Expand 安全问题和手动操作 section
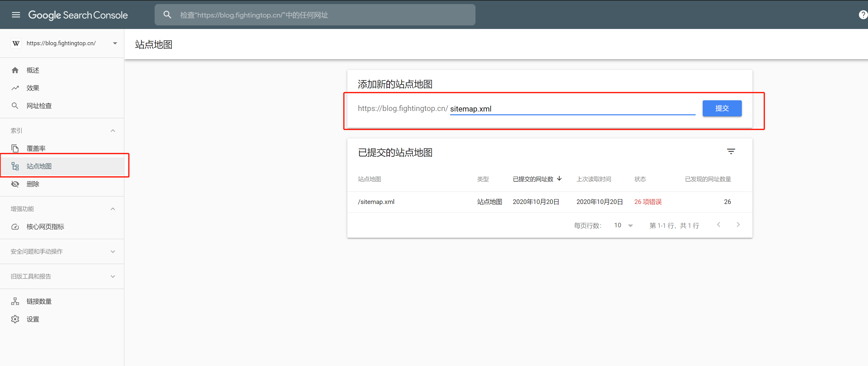This screenshot has height=366, width=868. coord(113,252)
